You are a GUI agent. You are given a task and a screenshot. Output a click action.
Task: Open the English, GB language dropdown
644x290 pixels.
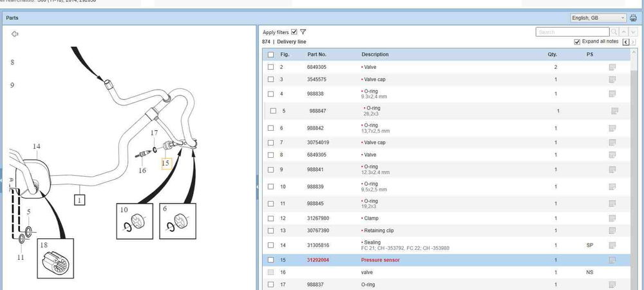pyautogui.click(x=598, y=18)
